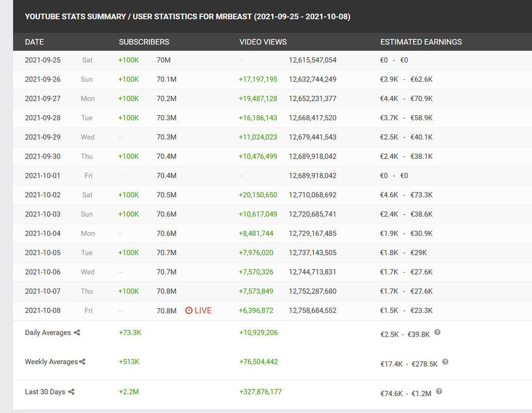Screen dimensions: 532x413
Task: Click share icon next to Daily Averages
Action: tap(77, 332)
